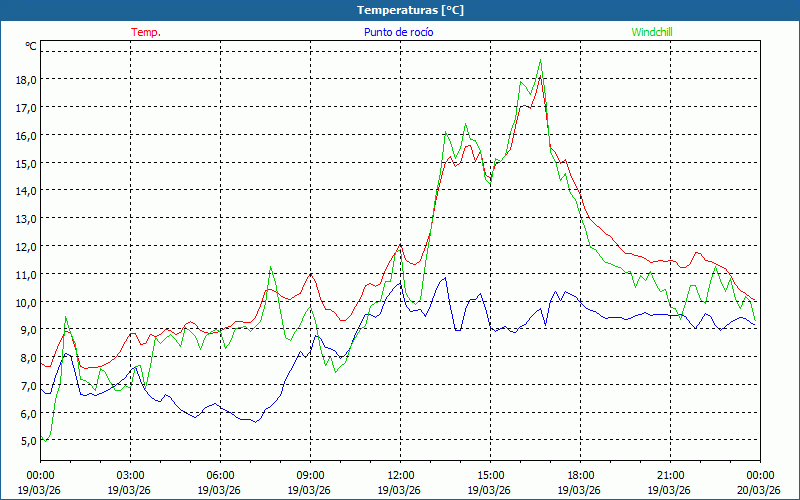Click the 15:00 time axis label

pos(490,475)
